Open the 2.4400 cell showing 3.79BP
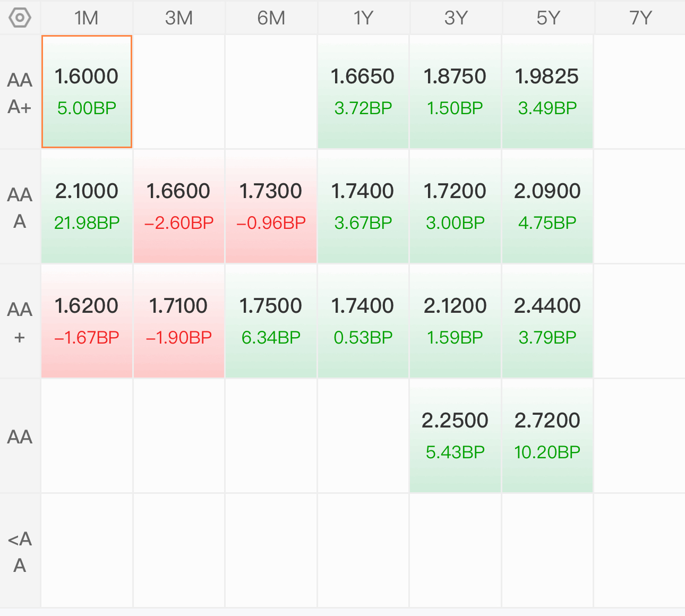This screenshot has width=685, height=616. (x=547, y=321)
